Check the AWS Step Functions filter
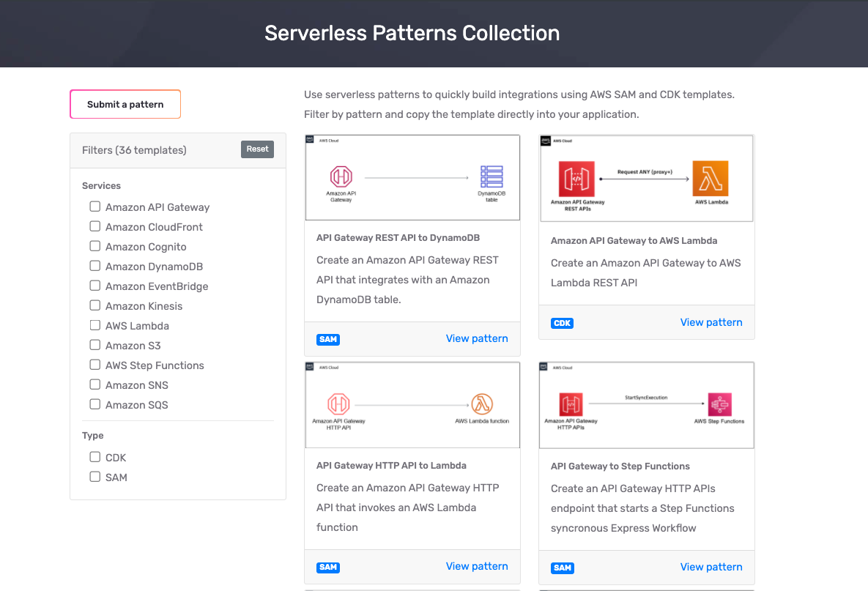Viewport: 868px width, 591px height. (x=95, y=365)
